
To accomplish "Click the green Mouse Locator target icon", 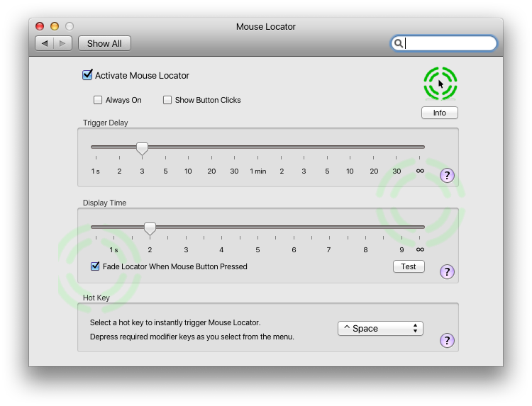I will 440,84.
